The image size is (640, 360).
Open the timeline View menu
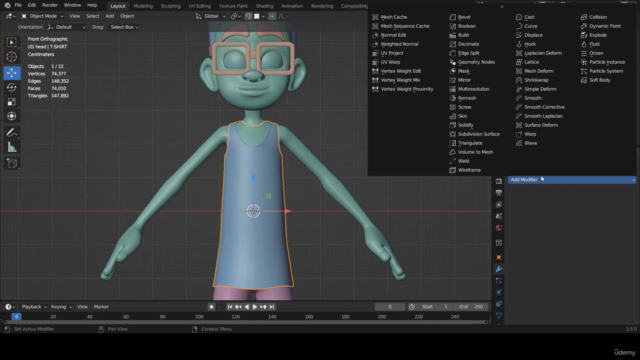click(x=82, y=307)
